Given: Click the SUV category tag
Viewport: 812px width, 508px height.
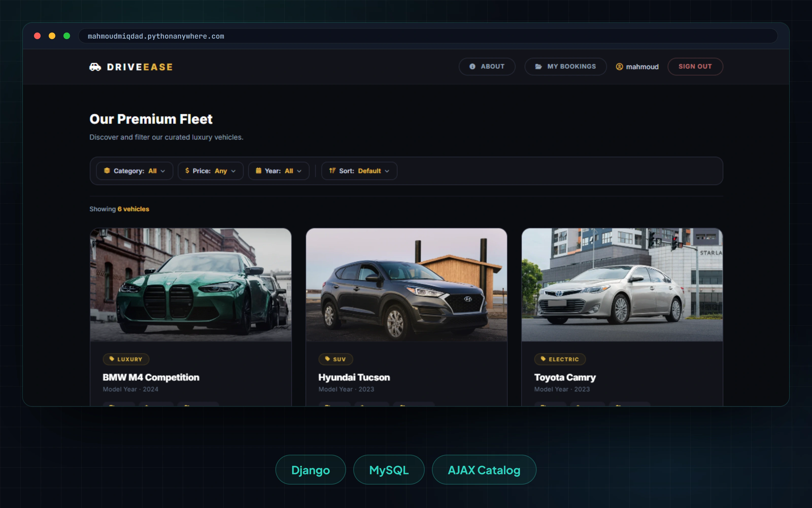Looking at the screenshot, I should pyautogui.click(x=336, y=359).
